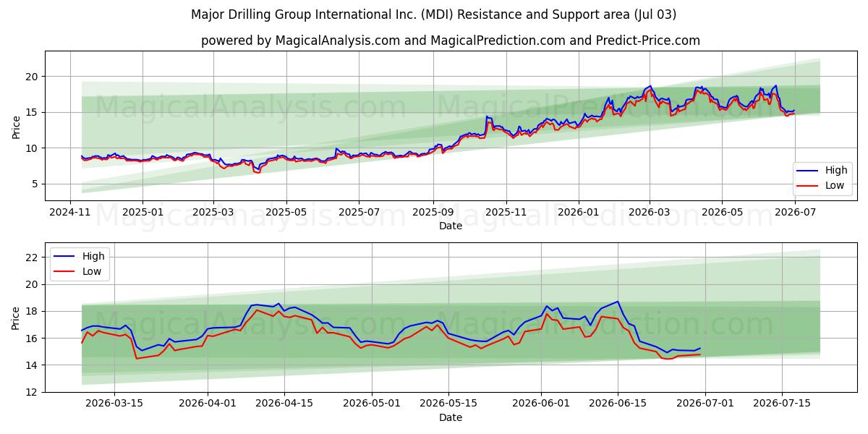This screenshot has height=434, width=868.
Task: Click the '2026-07' x-axis label on top chart
Action: (x=795, y=212)
